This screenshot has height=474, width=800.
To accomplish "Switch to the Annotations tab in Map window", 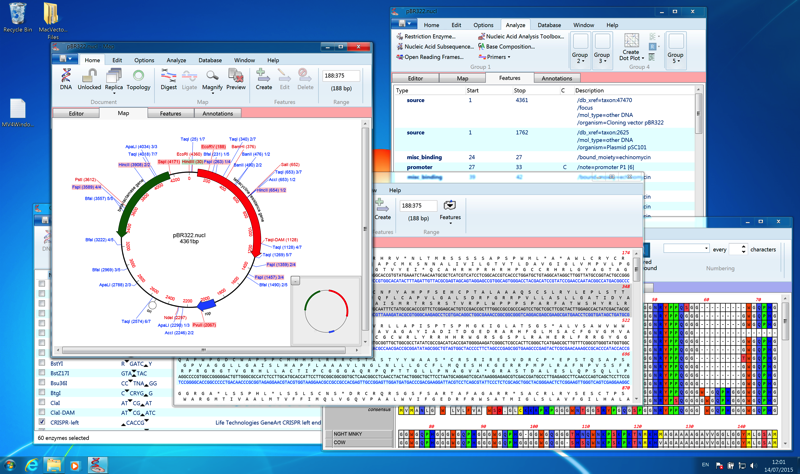I will (217, 113).
